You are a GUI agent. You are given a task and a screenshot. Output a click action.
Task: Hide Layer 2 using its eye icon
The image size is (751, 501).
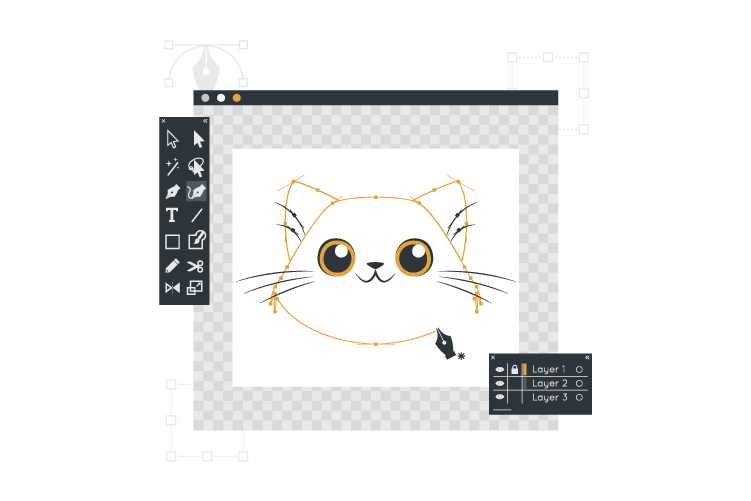click(x=500, y=383)
